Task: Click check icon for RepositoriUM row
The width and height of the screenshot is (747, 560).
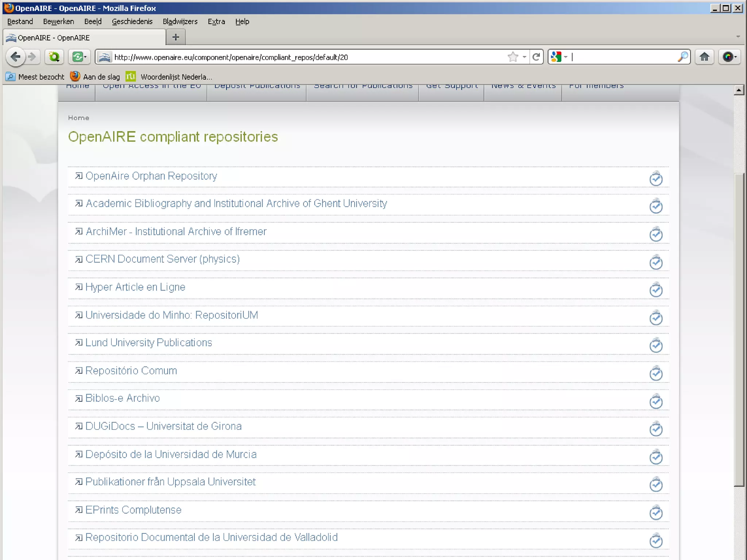Action: coord(656,318)
